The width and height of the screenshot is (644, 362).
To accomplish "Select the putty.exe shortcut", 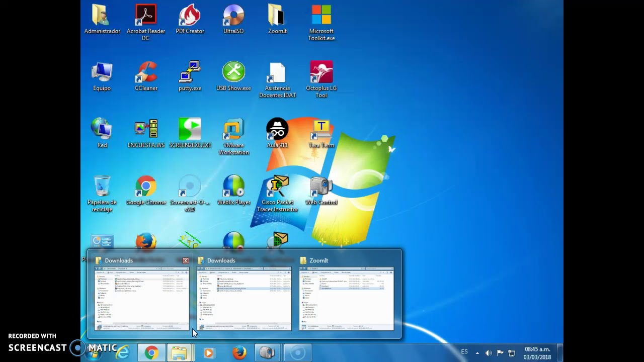I will coord(190,76).
